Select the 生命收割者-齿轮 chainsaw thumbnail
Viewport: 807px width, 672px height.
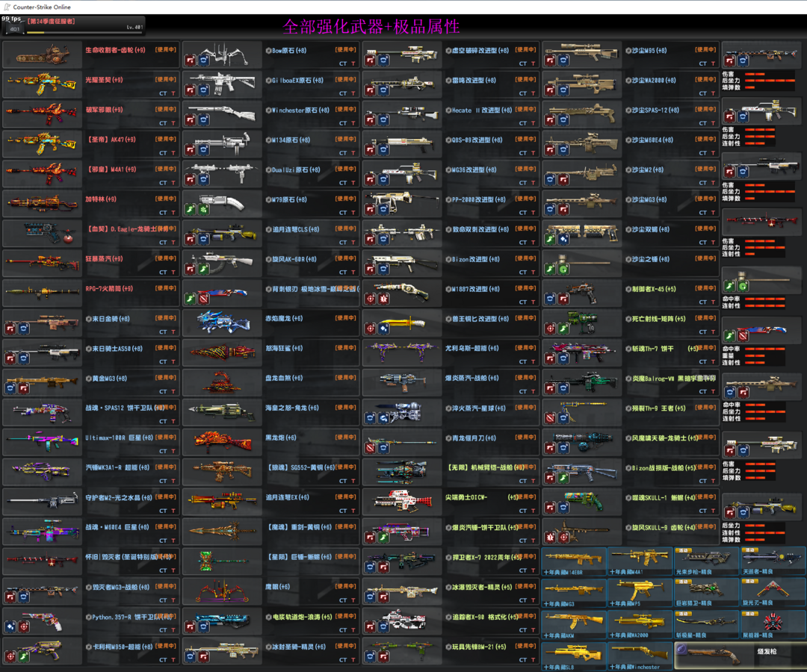(42, 55)
